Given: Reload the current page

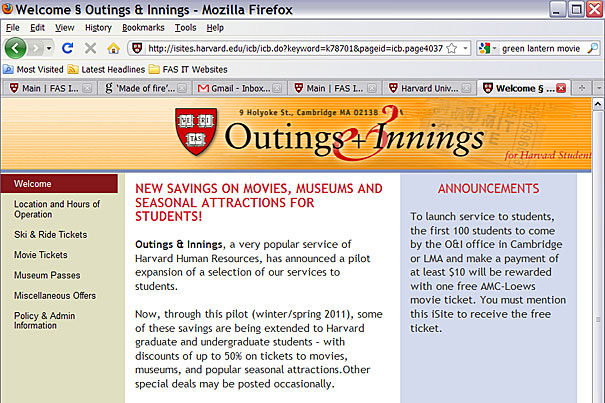Looking at the screenshot, I should click(x=66, y=48).
